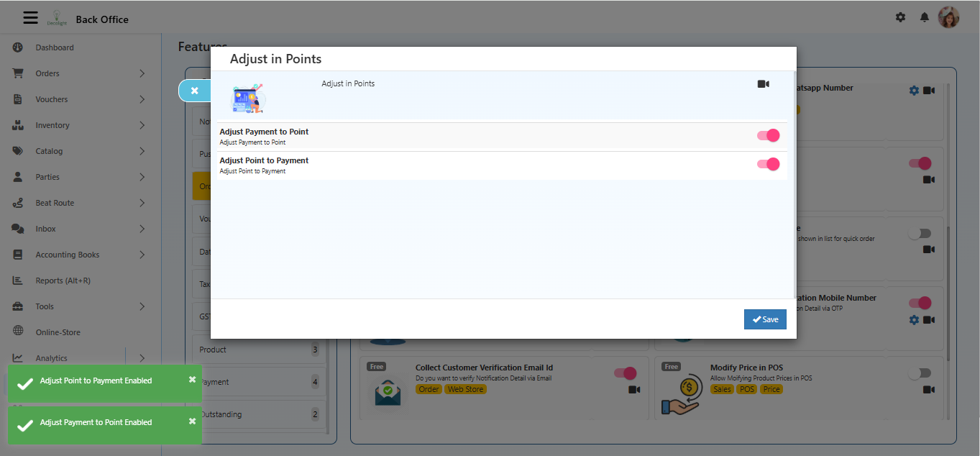This screenshot has width=980, height=456.
Task: Open settings gear in top bar
Action: coord(900,17)
